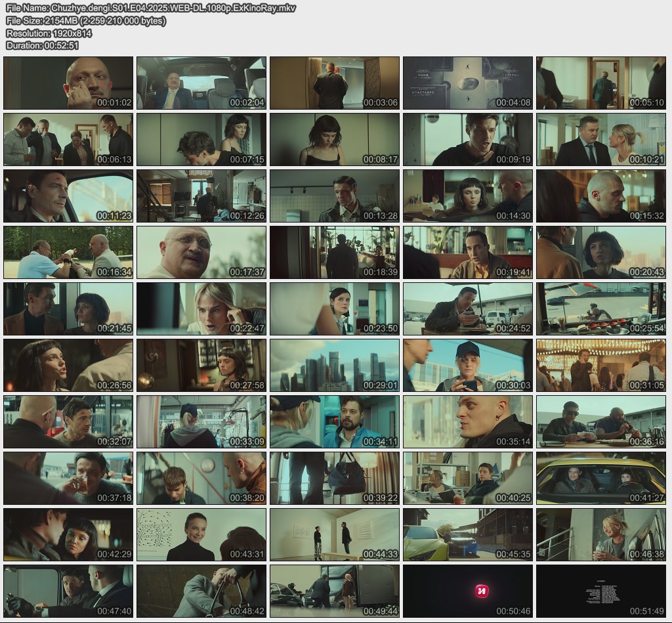
Task: Select the Resolution 1920x814 text
Action: click(x=49, y=33)
